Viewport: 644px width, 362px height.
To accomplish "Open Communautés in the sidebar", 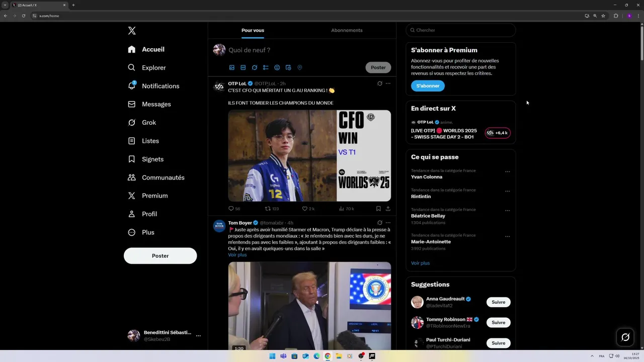I will (156, 177).
